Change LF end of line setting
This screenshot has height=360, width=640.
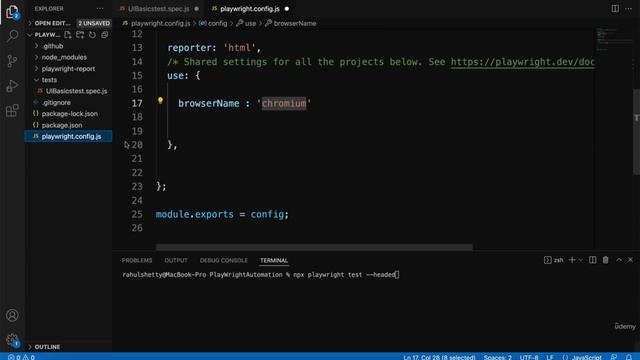[550, 357]
